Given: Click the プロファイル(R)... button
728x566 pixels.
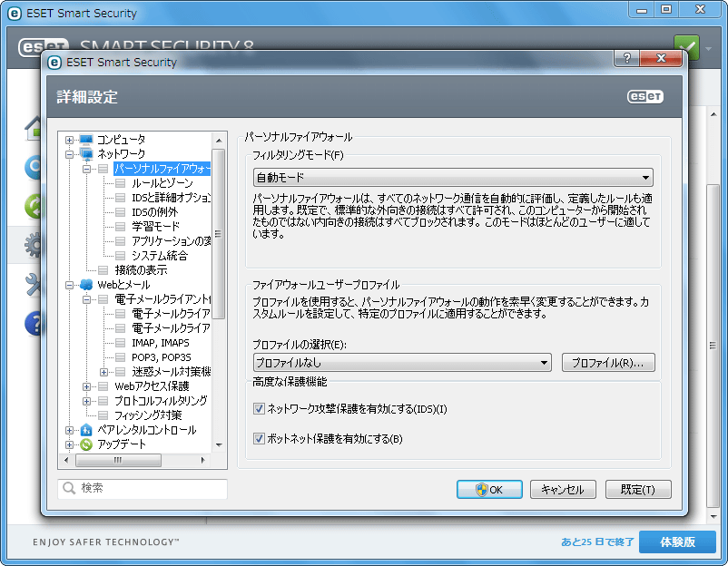Looking at the screenshot, I should pyautogui.click(x=608, y=362).
